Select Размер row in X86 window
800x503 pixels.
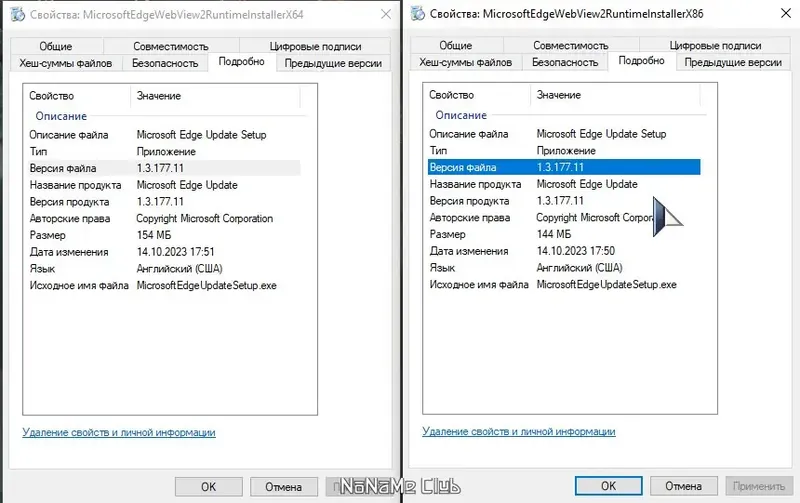pyautogui.click(x=564, y=234)
